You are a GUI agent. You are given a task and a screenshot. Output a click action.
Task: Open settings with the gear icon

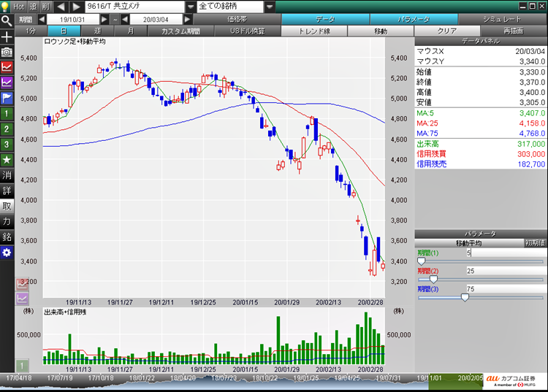pyautogui.click(x=7, y=252)
